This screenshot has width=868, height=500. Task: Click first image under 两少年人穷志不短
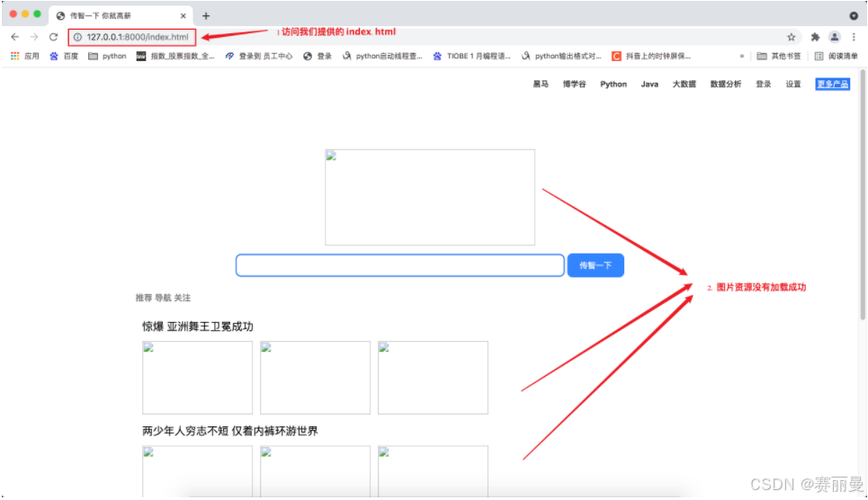[198, 471]
